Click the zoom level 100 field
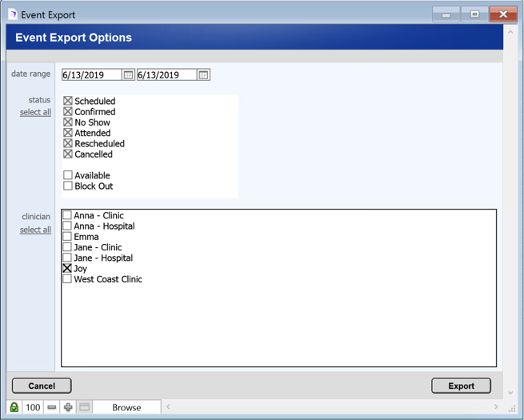 (33, 407)
